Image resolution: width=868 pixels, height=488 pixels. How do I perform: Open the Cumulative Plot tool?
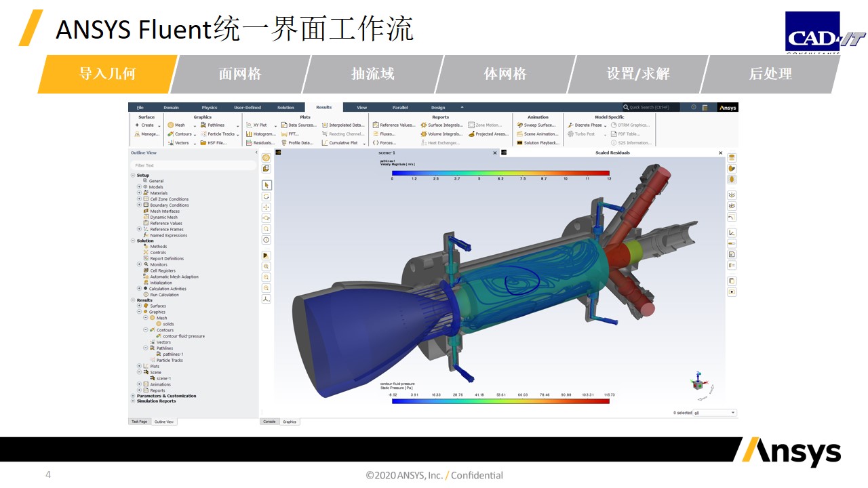coord(340,143)
